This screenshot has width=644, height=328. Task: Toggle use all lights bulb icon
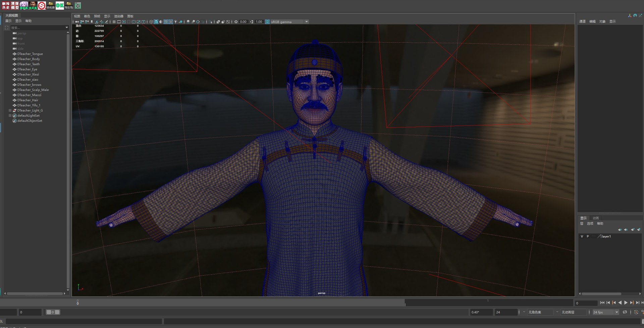175,22
